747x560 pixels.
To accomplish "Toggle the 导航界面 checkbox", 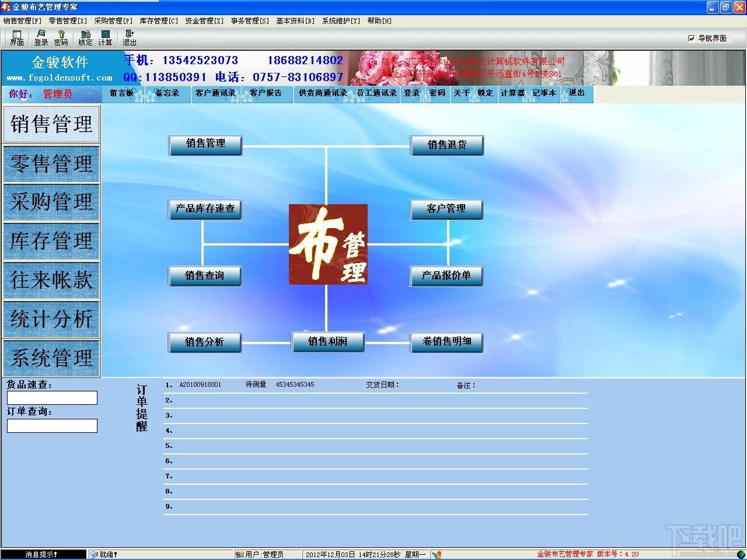I will (692, 38).
